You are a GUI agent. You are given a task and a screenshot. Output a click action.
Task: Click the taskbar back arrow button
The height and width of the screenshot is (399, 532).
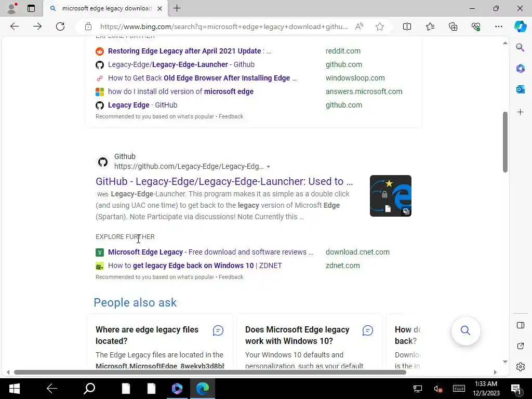point(51,389)
